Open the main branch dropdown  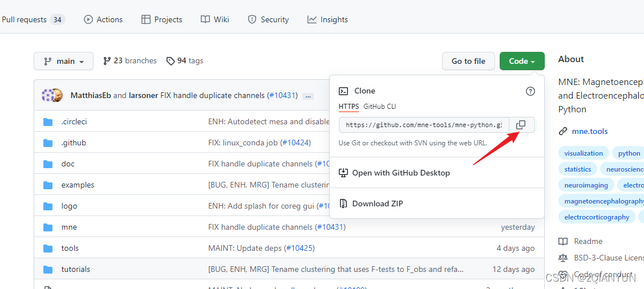[x=63, y=61]
